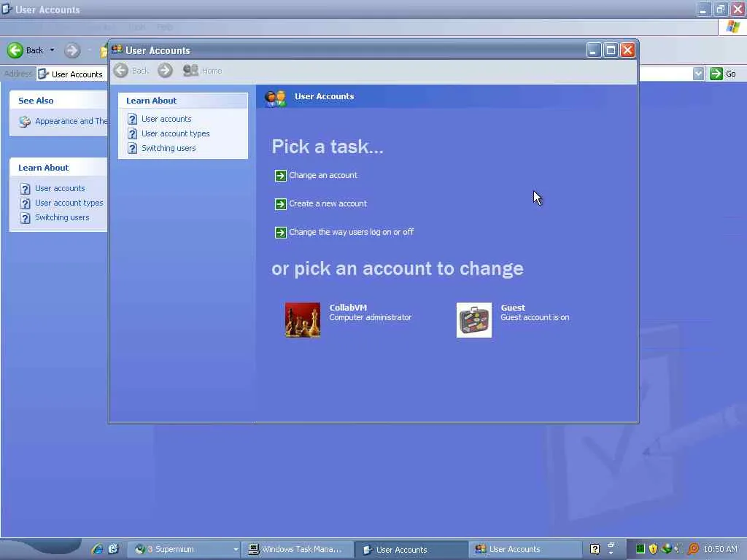Viewport: 747px width, 560px height.
Task: Click the orange magnifier tray icon
Action: point(693,549)
